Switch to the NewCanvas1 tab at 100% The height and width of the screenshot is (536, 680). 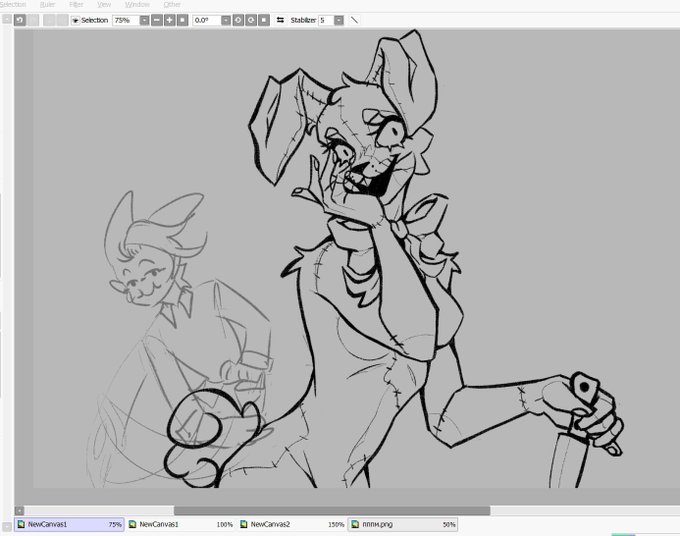181,524
